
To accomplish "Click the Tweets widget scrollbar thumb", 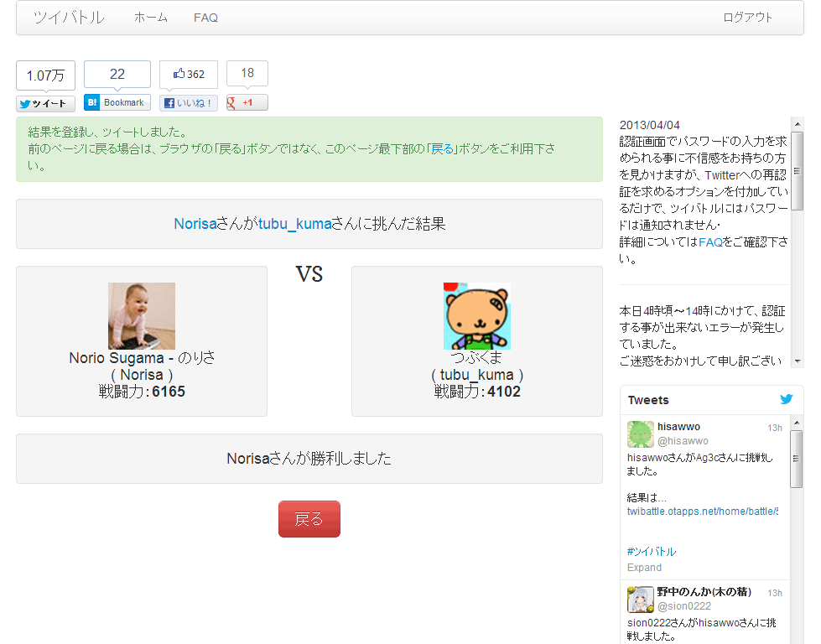I will coord(797,459).
